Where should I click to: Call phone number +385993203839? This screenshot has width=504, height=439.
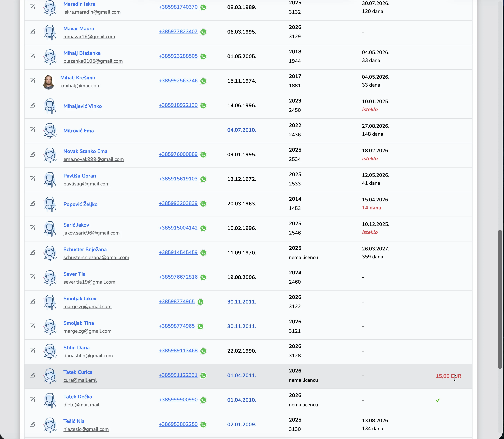tap(178, 203)
